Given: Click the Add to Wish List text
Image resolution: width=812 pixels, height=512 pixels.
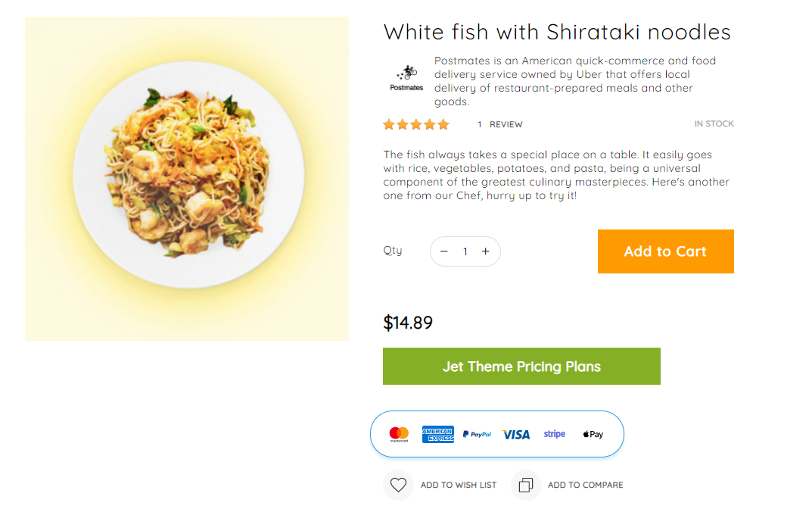Looking at the screenshot, I should click(459, 485).
